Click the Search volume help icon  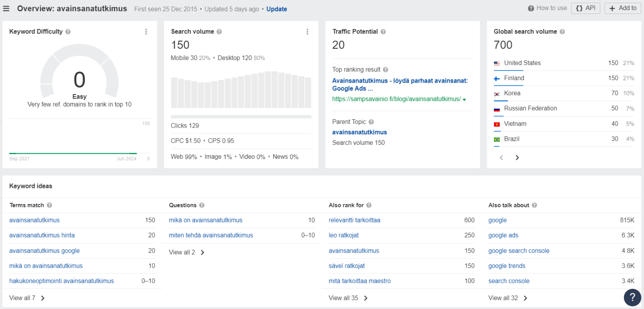point(219,31)
